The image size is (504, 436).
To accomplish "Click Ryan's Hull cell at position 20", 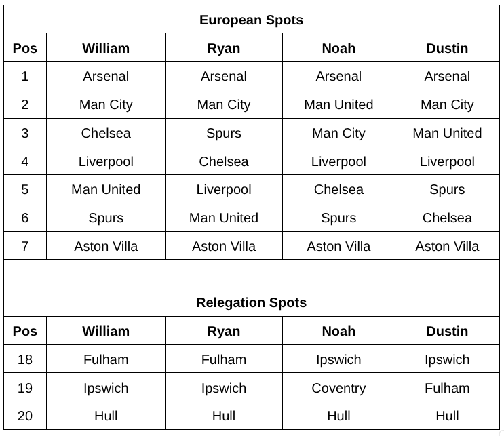I will click(224, 416).
